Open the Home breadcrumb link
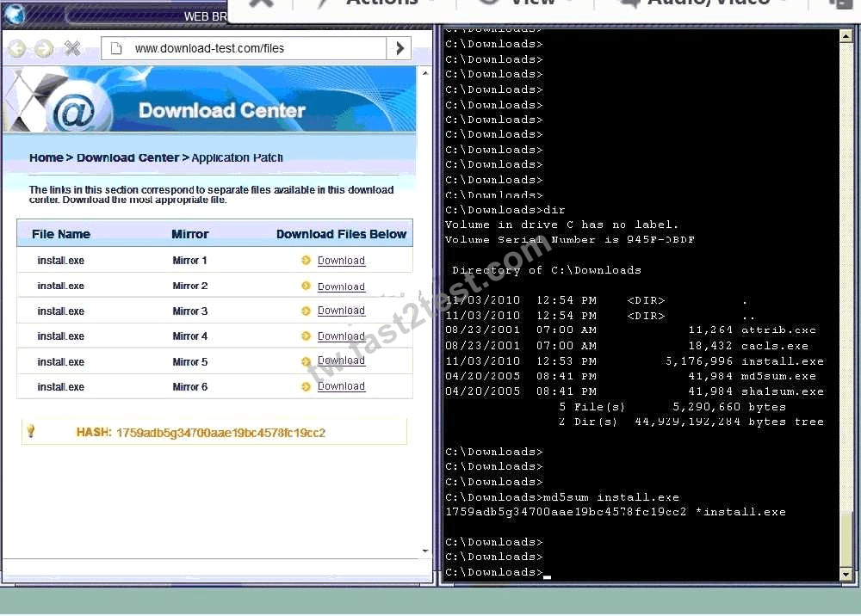 (x=46, y=157)
